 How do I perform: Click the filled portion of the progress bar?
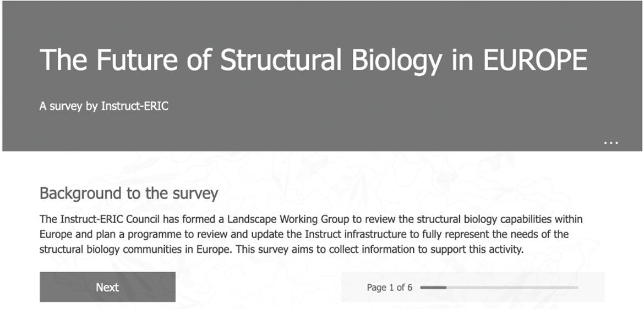[433, 287]
